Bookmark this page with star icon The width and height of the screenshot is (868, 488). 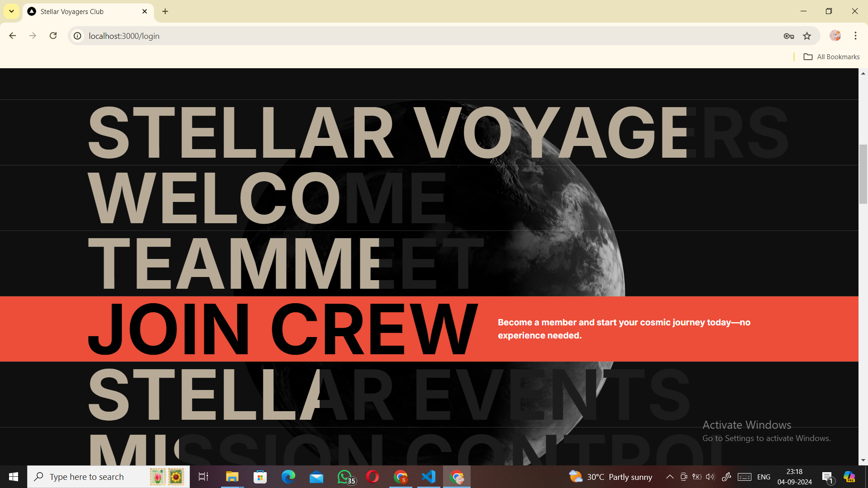pos(807,36)
